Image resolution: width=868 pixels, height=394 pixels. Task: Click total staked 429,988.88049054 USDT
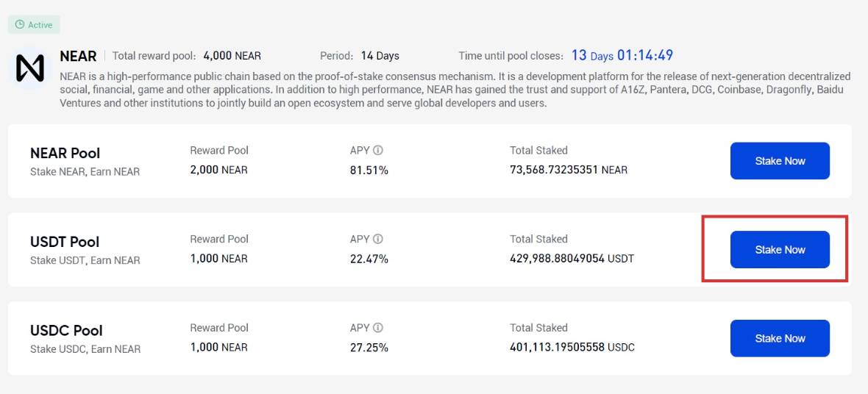click(572, 259)
